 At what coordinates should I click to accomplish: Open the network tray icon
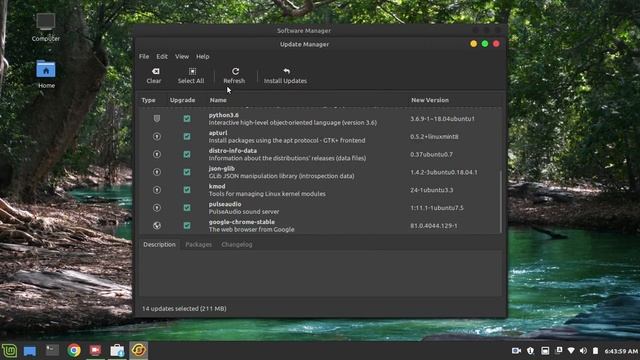[571, 351]
